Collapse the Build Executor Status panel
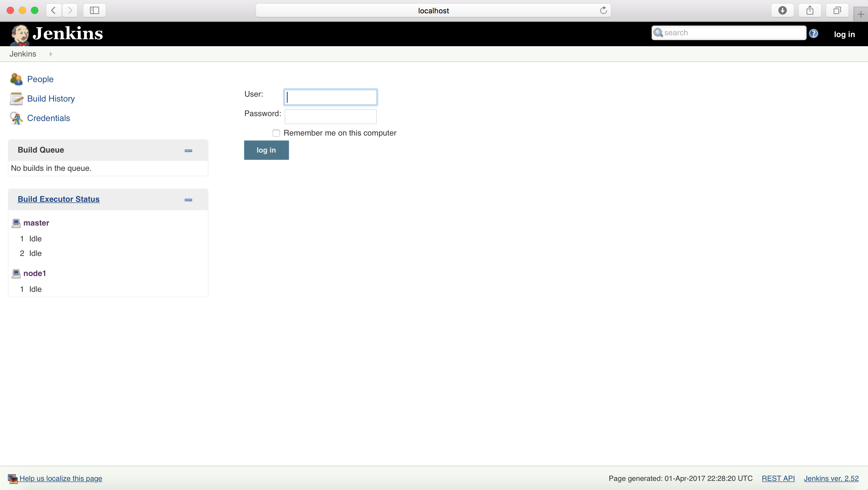868x490 pixels. 188,199
